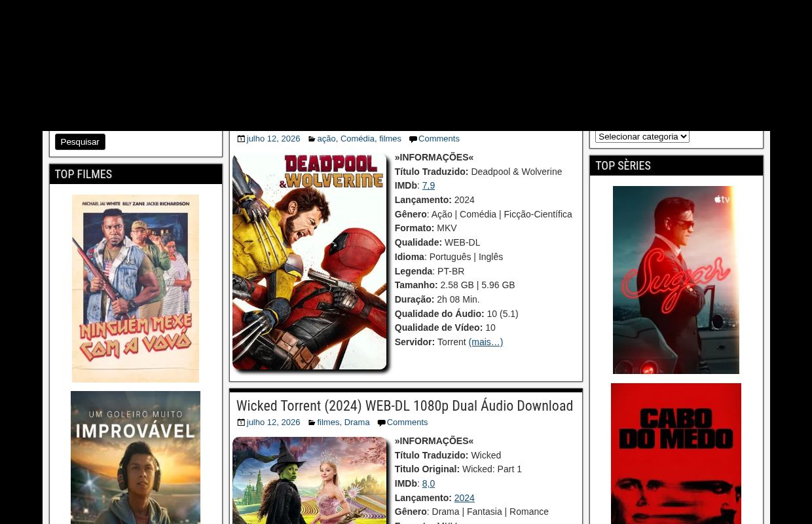Open the Sugar series poster
Viewport: 812px width, 524px height.
(x=676, y=280)
